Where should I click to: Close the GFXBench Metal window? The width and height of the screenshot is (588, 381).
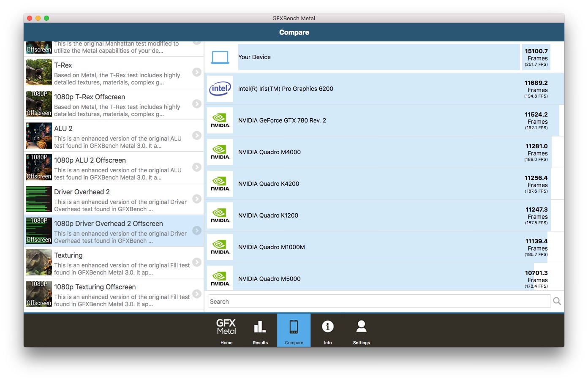(30, 18)
